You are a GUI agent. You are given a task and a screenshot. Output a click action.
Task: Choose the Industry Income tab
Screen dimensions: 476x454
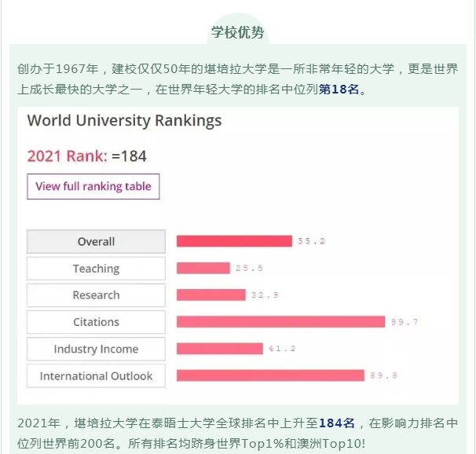coord(96,349)
